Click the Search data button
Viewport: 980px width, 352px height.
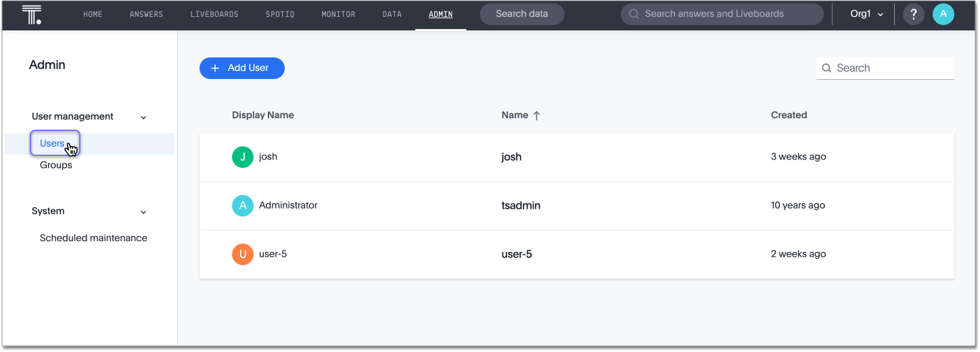coord(521,14)
